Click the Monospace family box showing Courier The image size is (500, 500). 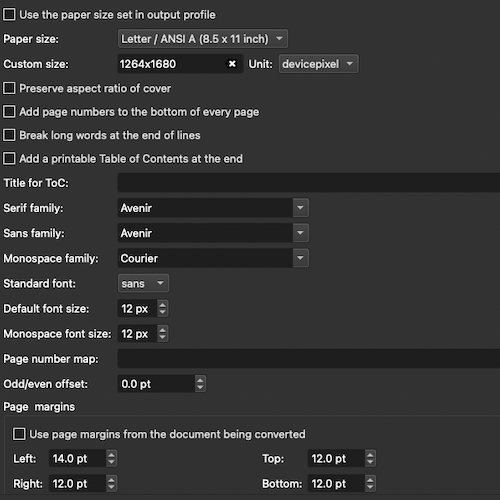[205, 258]
